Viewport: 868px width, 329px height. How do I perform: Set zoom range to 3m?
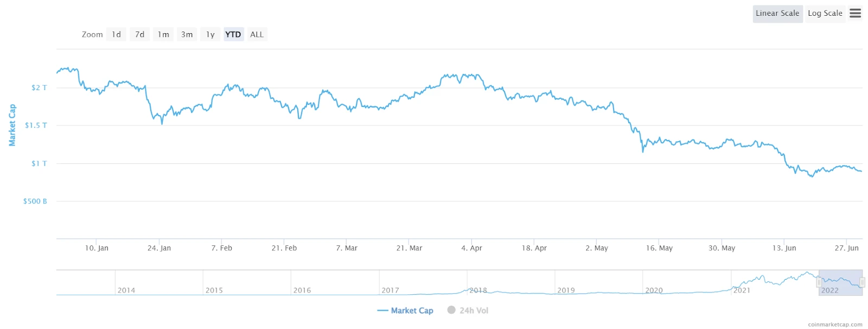[187, 34]
